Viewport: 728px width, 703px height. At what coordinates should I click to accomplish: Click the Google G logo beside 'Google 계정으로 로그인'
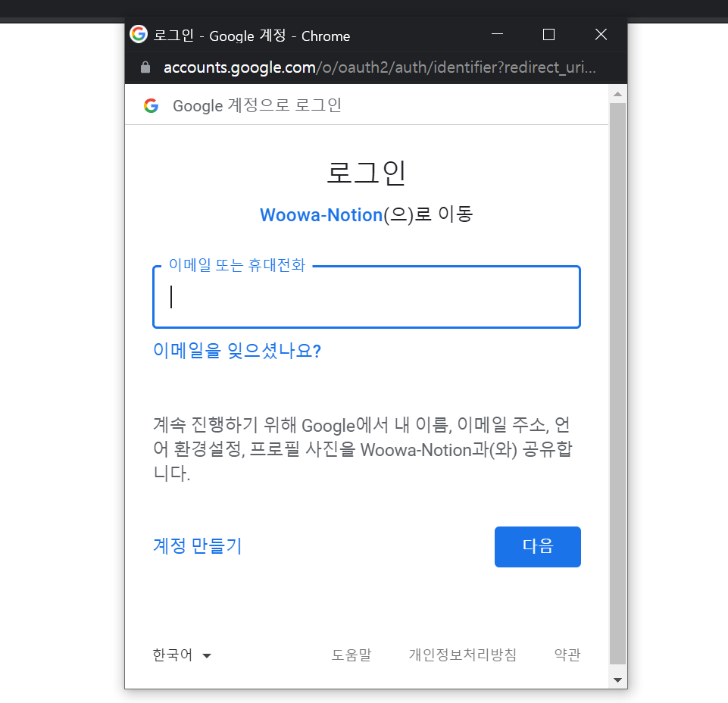[152, 105]
